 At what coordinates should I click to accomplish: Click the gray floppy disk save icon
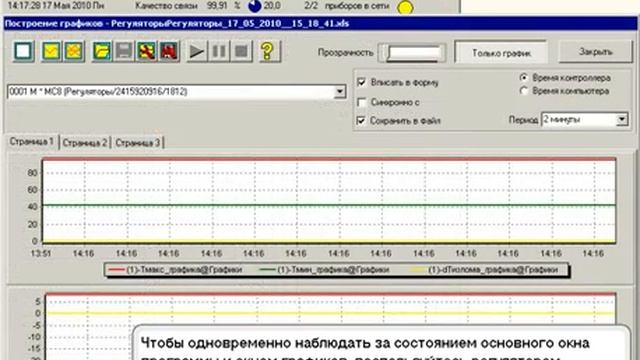124,51
